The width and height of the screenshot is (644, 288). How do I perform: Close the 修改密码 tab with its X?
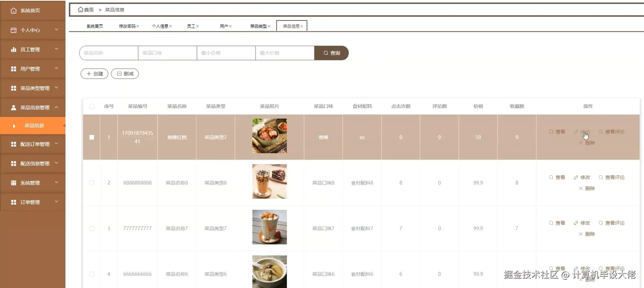pos(138,26)
